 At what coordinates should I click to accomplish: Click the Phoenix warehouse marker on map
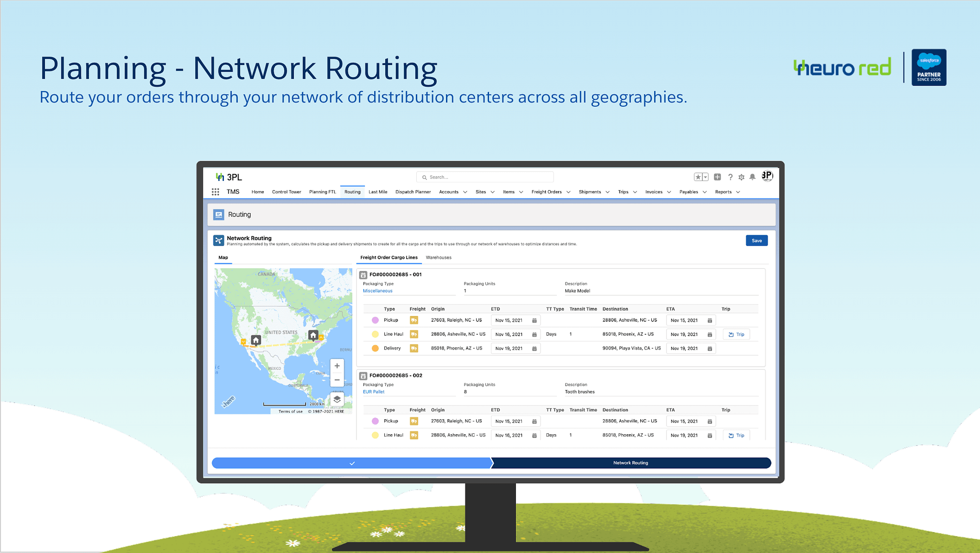coord(256,340)
